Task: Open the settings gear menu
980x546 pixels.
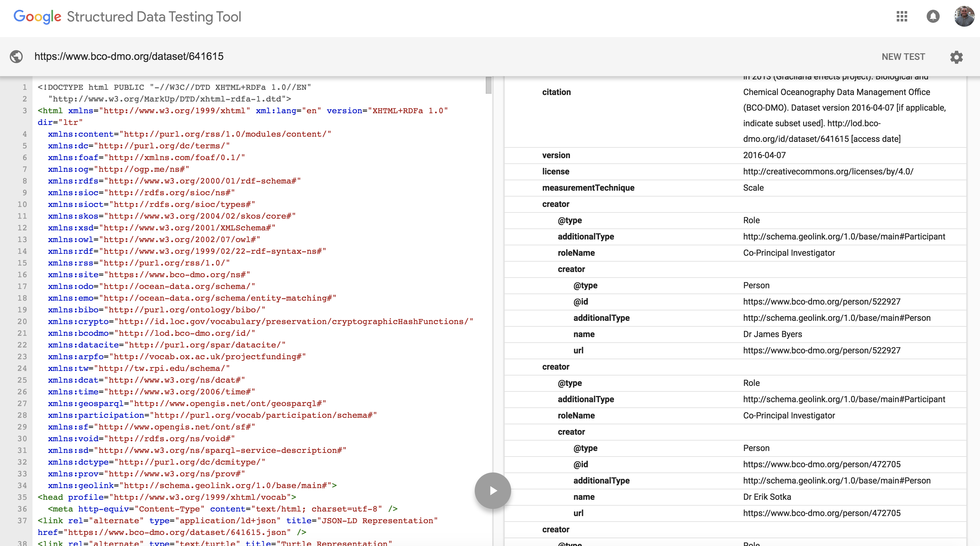Action: 956,57
